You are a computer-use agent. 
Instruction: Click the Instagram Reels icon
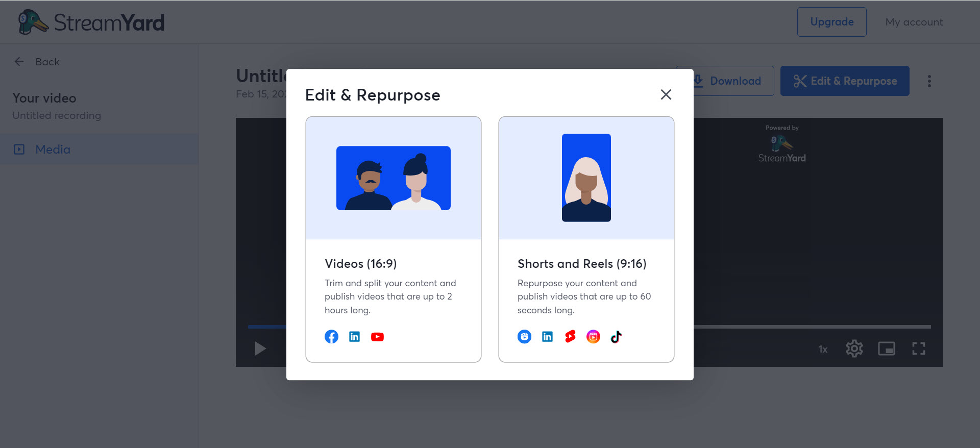pos(593,337)
